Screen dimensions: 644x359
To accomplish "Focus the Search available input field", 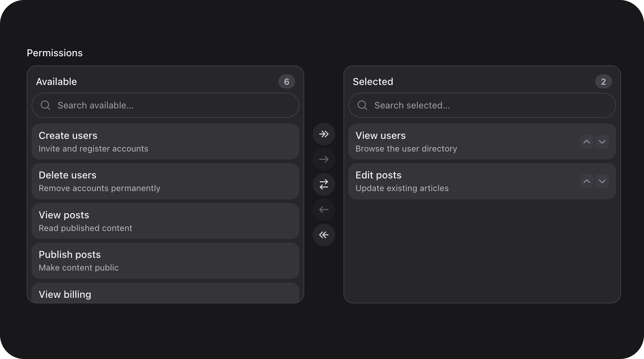I will point(165,105).
